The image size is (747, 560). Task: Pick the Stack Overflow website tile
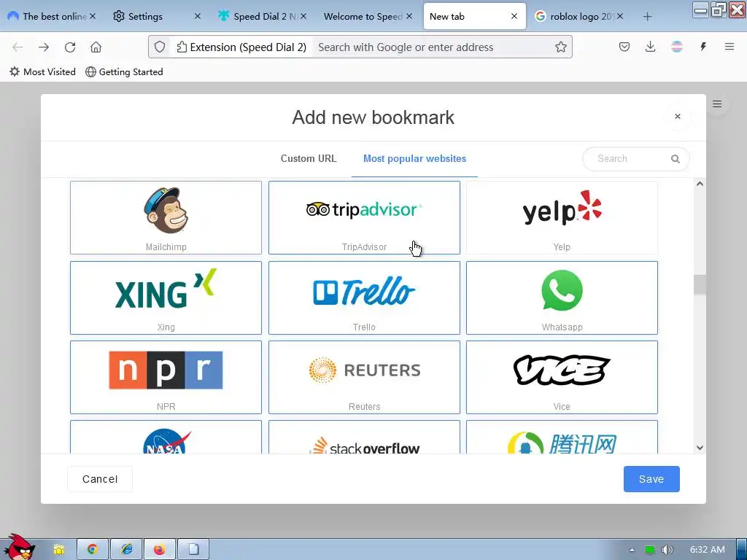tap(364, 437)
